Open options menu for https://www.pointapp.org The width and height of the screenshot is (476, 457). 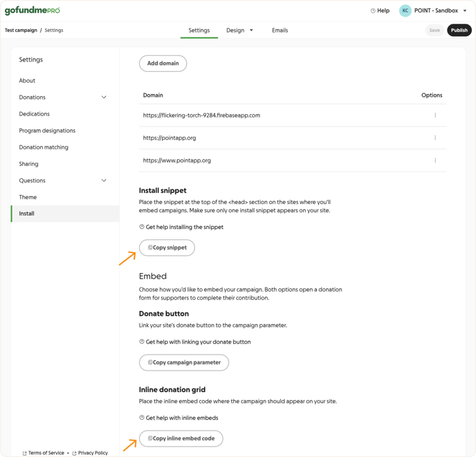(x=435, y=160)
